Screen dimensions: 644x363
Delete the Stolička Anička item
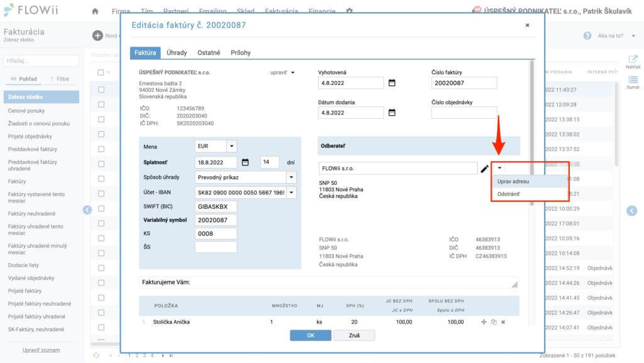tap(503, 322)
